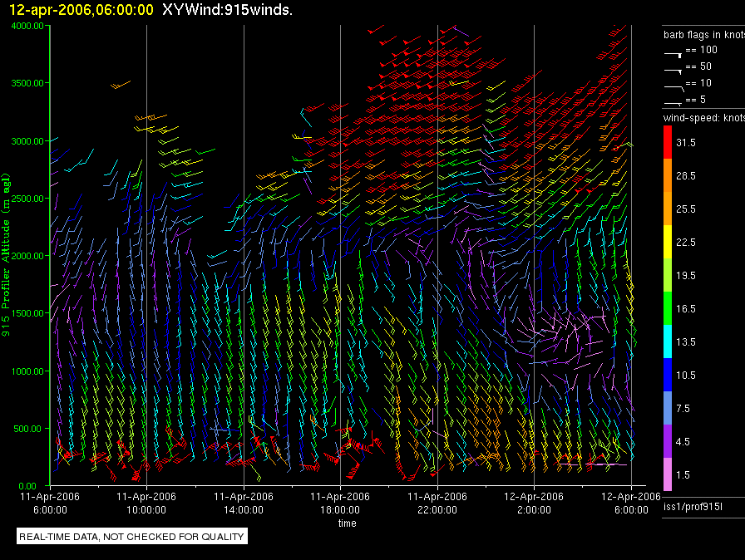This screenshot has width=745, height=560.
Task: Click the blue 10.5 knots color swatch
Action: (x=668, y=375)
